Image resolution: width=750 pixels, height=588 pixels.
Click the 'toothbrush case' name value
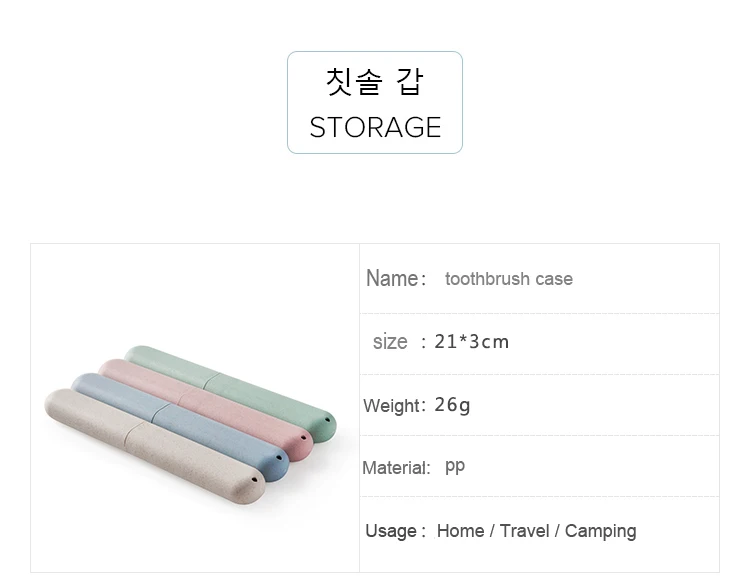pos(508,279)
